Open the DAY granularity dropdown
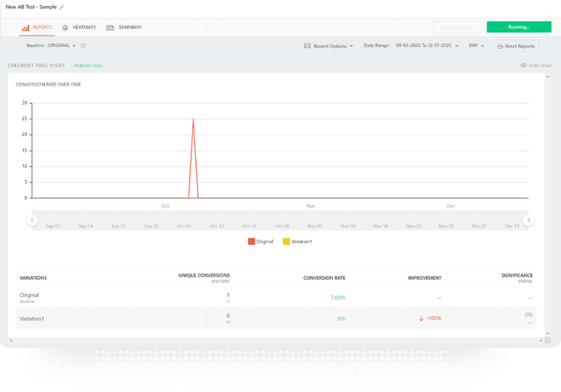 [476, 46]
